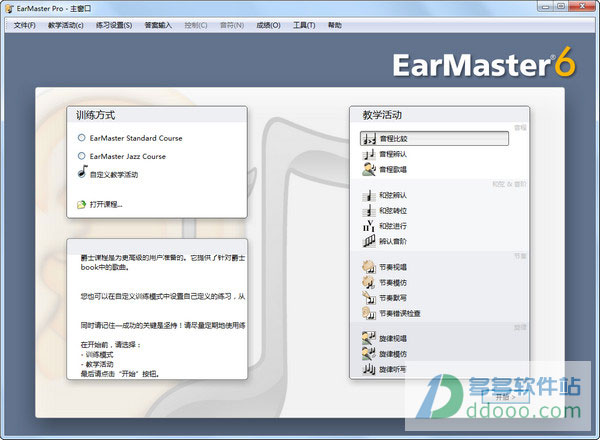The image size is (600, 440).
Task: Open the 工具(T) tools menu
Action: point(304,25)
